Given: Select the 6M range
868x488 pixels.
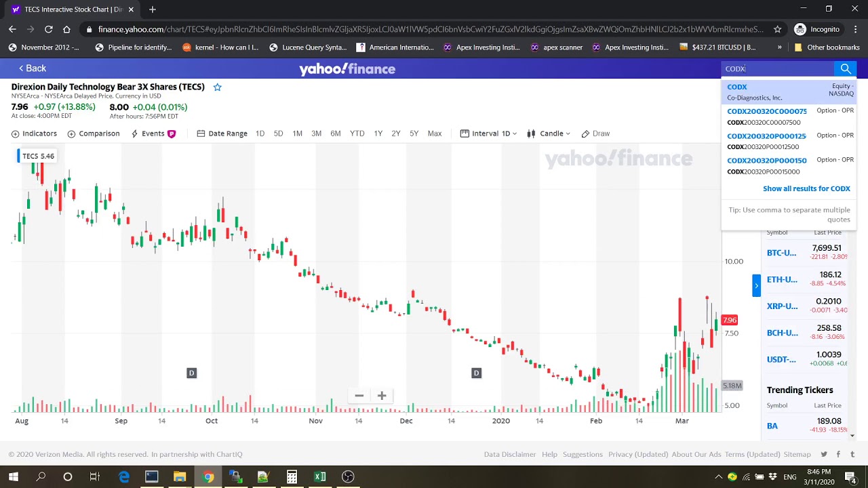Looking at the screenshot, I should (335, 134).
